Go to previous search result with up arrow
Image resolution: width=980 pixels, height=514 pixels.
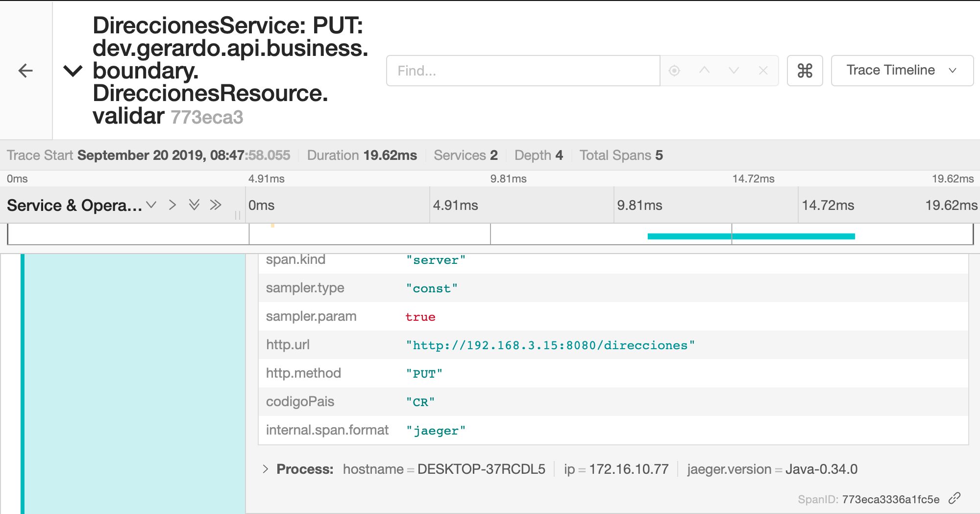coord(704,71)
